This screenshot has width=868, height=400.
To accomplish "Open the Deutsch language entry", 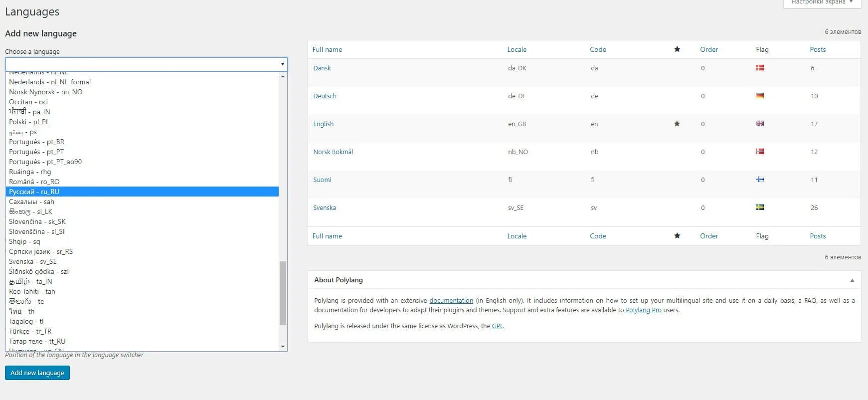I will tap(325, 96).
